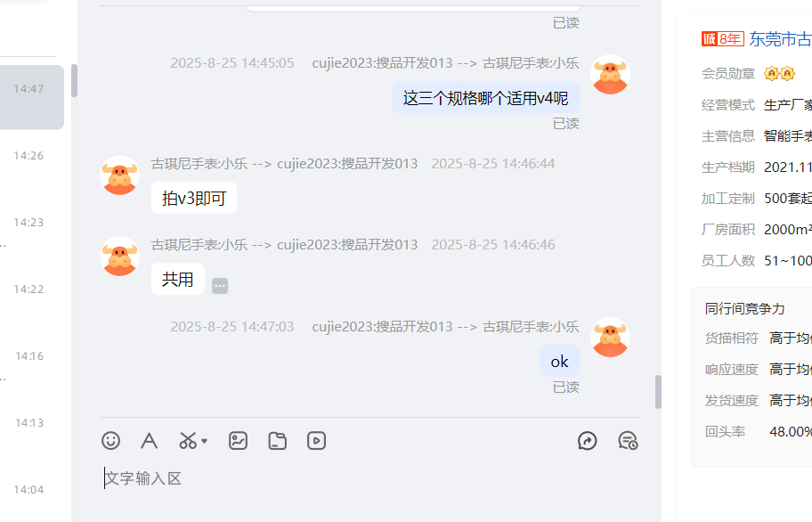This screenshot has height=522, width=812.
Task: Grab the chat messages scrollbar thumb
Action: click(x=658, y=392)
